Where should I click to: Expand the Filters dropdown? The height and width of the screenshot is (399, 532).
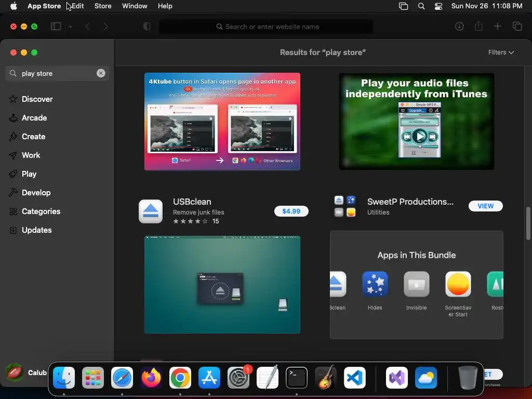click(501, 52)
